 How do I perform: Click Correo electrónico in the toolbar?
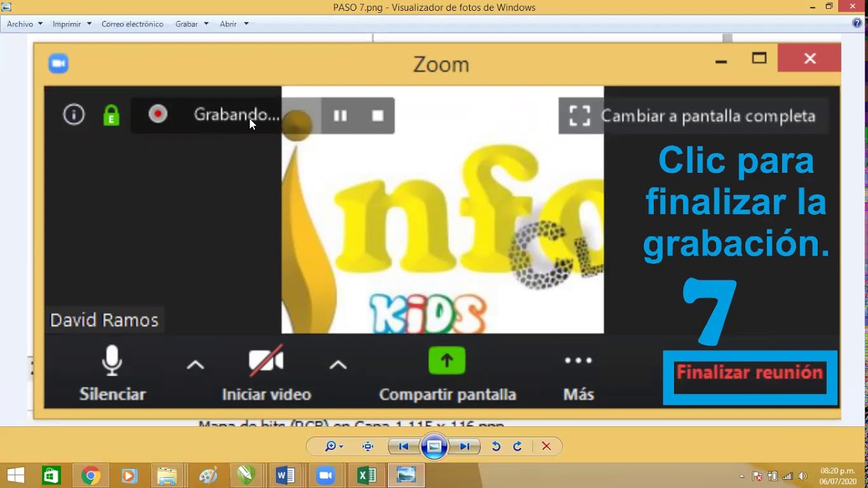[x=132, y=24]
